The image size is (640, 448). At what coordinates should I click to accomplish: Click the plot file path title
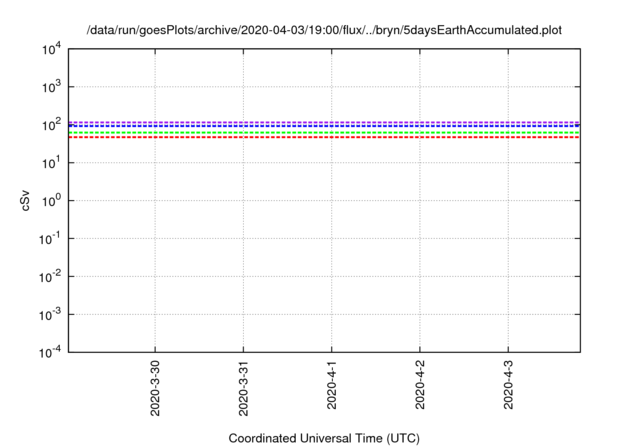tap(324, 30)
